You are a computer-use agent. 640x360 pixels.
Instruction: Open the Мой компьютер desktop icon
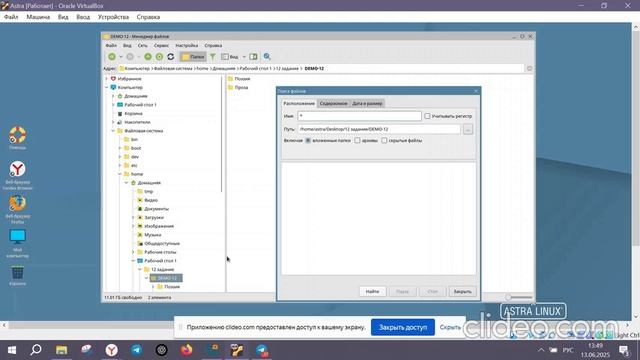18,243
